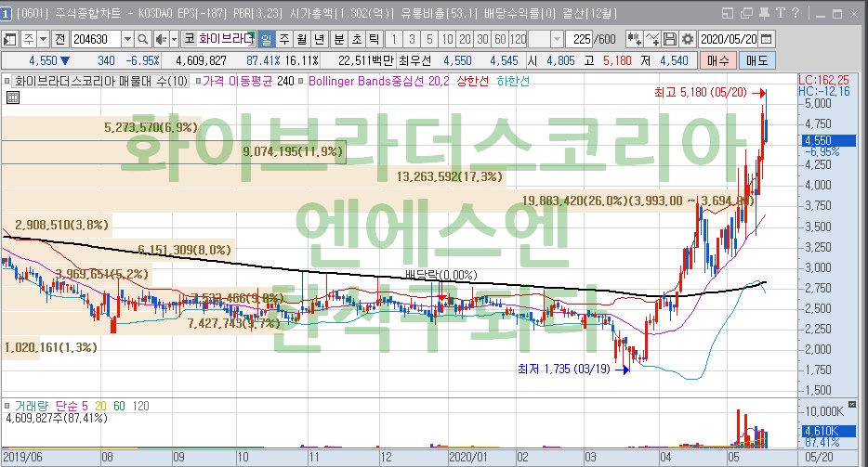Click the 배당락(0.00%) marker label

click(x=441, y=275)
